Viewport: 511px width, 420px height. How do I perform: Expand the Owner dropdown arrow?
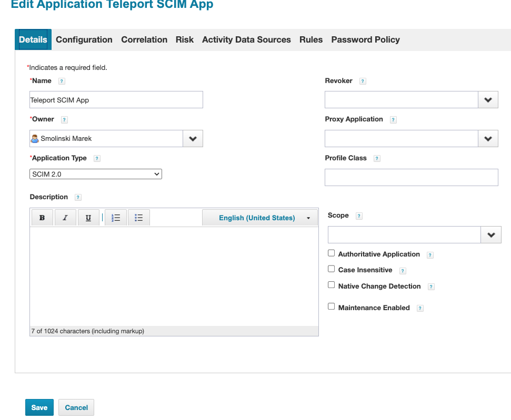193,139
